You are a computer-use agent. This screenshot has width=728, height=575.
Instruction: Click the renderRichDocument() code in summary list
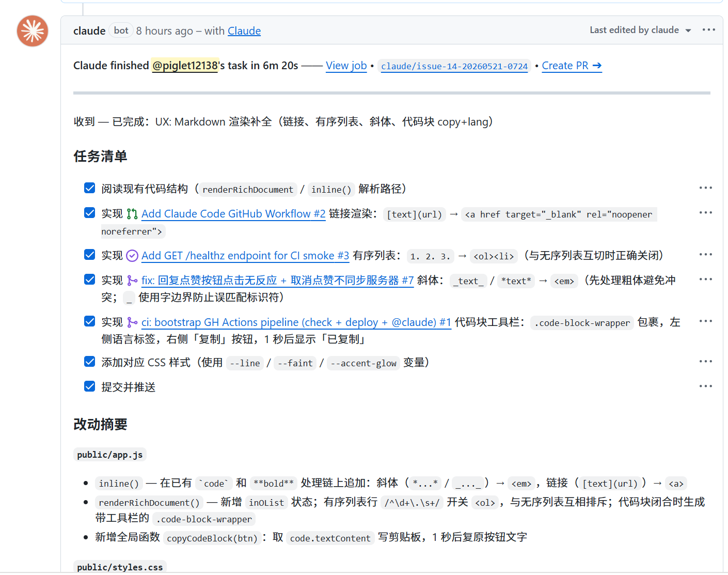coord(149,503)
